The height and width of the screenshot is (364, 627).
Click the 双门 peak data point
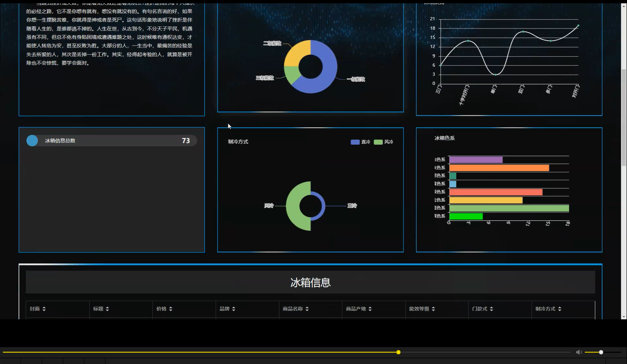(x=523, y=31)
